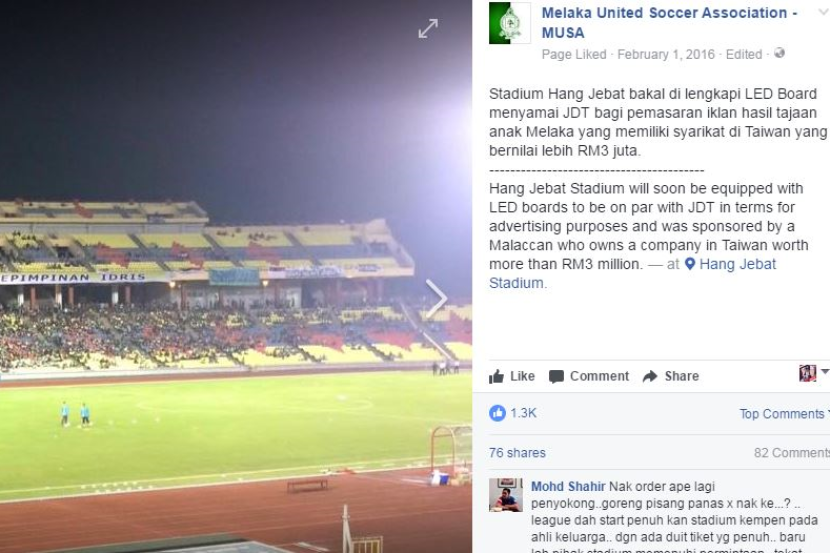Click the MUSA page profile logo

click(x=510, y=23)
